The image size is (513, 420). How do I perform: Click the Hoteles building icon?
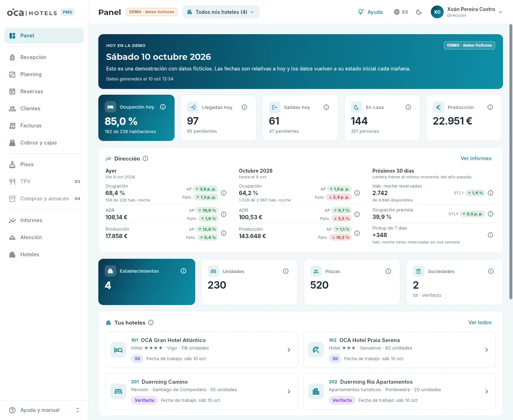pos(12,254)
